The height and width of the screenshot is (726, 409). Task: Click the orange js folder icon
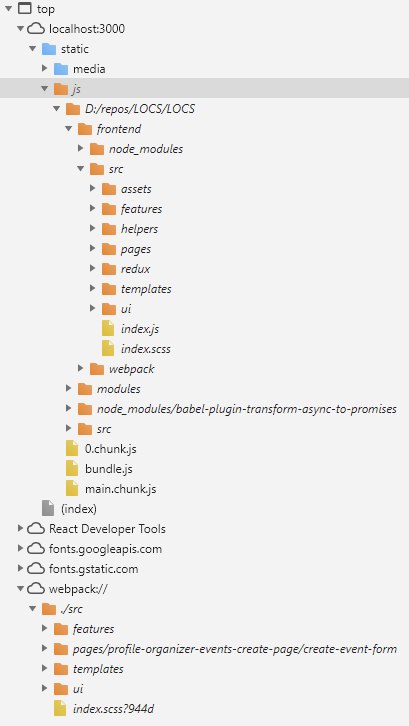(61, 88)
